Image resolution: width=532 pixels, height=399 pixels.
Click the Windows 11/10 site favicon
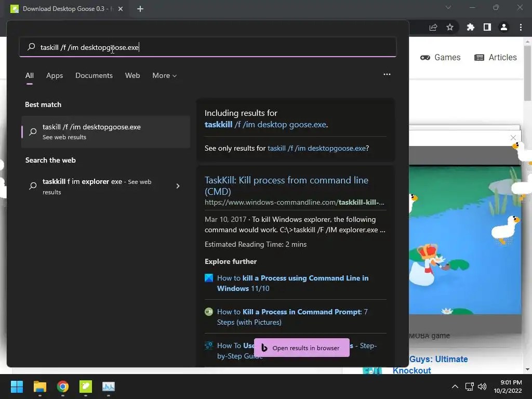(209, 278)
